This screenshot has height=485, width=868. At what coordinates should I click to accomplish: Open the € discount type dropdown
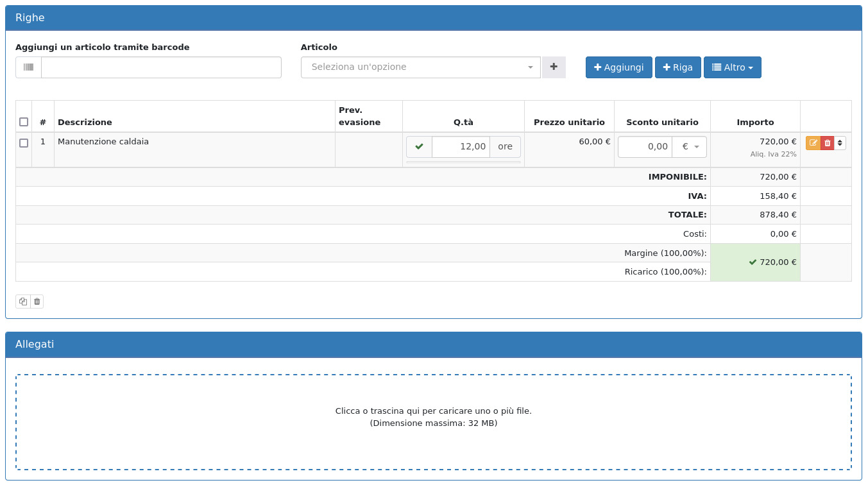click(x=690, y=147)
